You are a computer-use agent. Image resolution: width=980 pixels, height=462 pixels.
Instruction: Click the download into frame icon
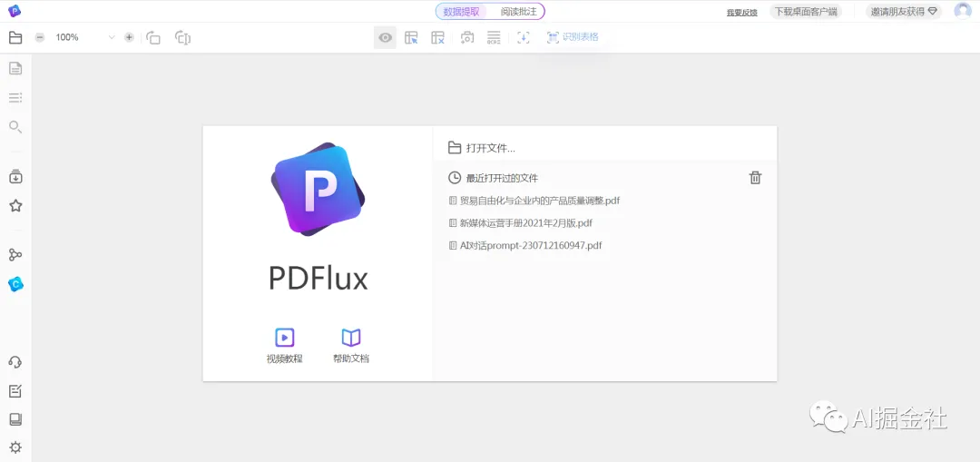pos(524,37)
